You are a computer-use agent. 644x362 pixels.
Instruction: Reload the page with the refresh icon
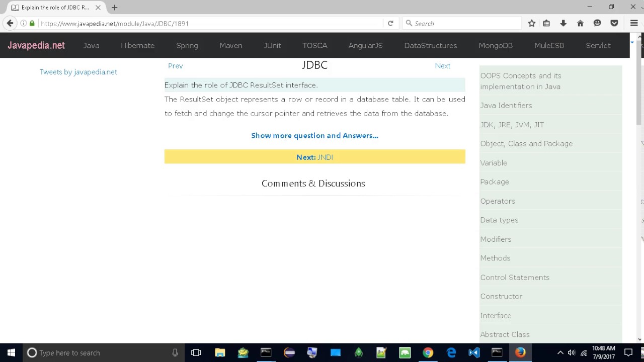(390, 23)
